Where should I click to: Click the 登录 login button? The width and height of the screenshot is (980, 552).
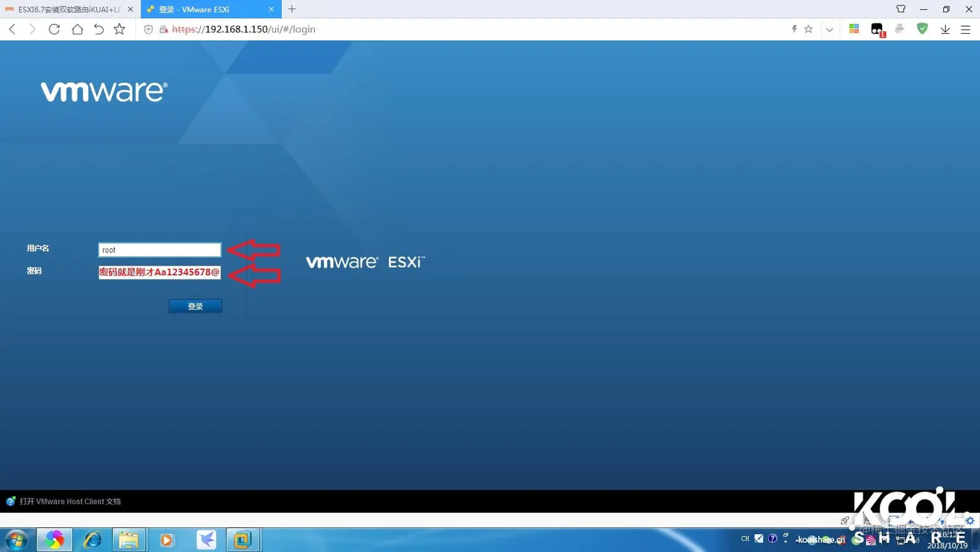(x=195, y=306)
